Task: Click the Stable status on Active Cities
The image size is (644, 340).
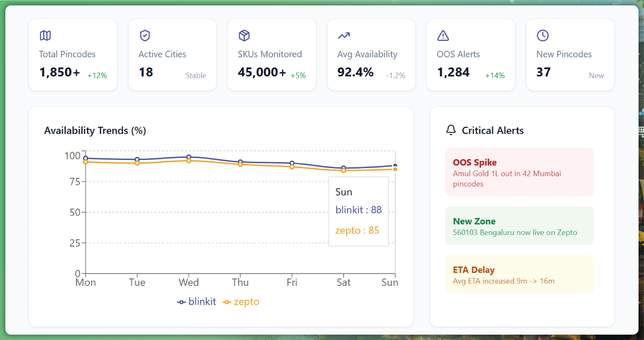Action: point(196,75)
